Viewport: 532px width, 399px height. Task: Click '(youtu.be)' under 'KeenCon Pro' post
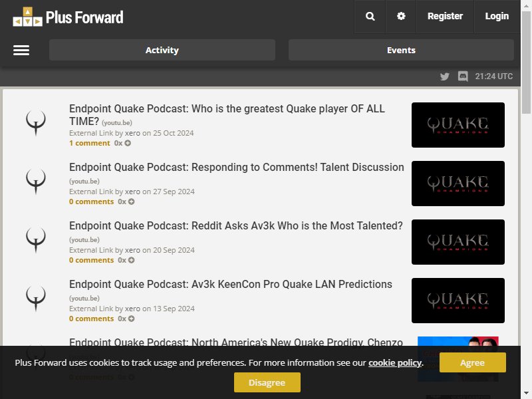84,298
